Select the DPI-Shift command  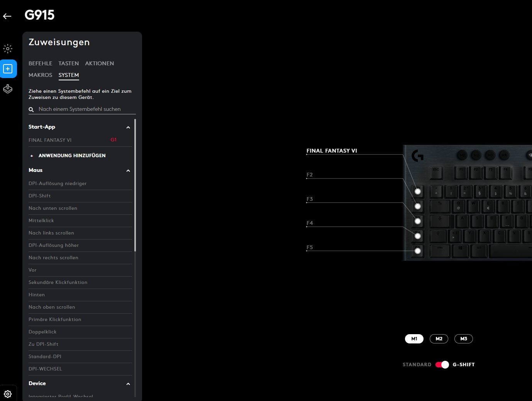(80, 196)
